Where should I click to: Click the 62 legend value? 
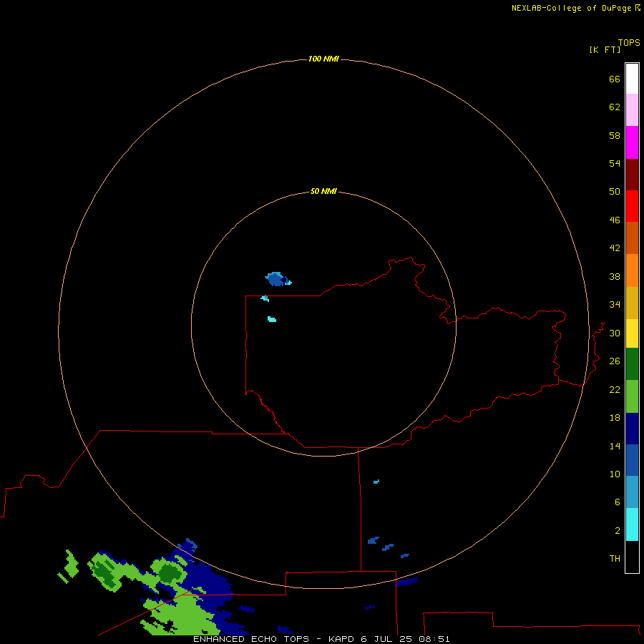(x=615, y=107)
